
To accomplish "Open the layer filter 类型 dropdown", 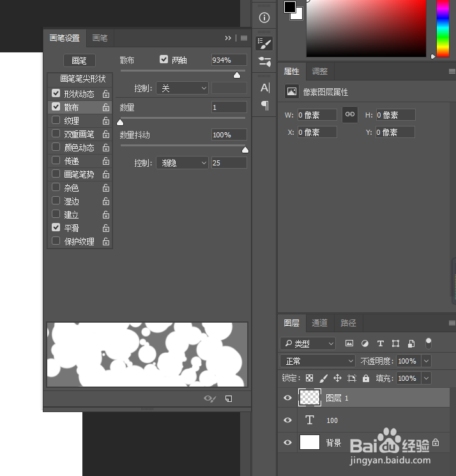I will click(308, 344).
